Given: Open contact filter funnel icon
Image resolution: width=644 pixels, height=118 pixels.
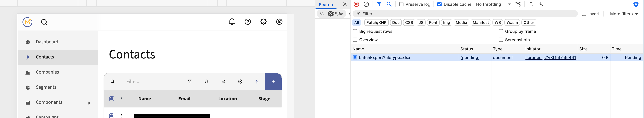Looking at the screenshot, I should (190, 81).
